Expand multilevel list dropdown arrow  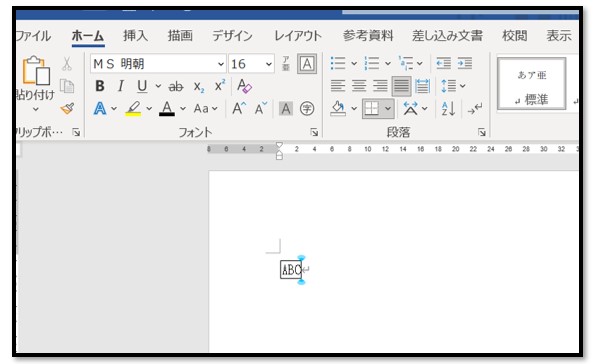420,64
